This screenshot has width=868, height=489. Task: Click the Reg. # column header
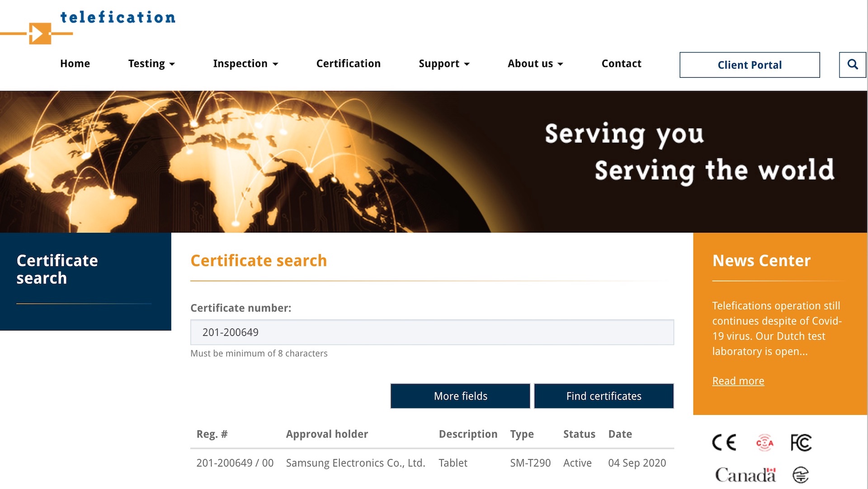tap(212, 434)
